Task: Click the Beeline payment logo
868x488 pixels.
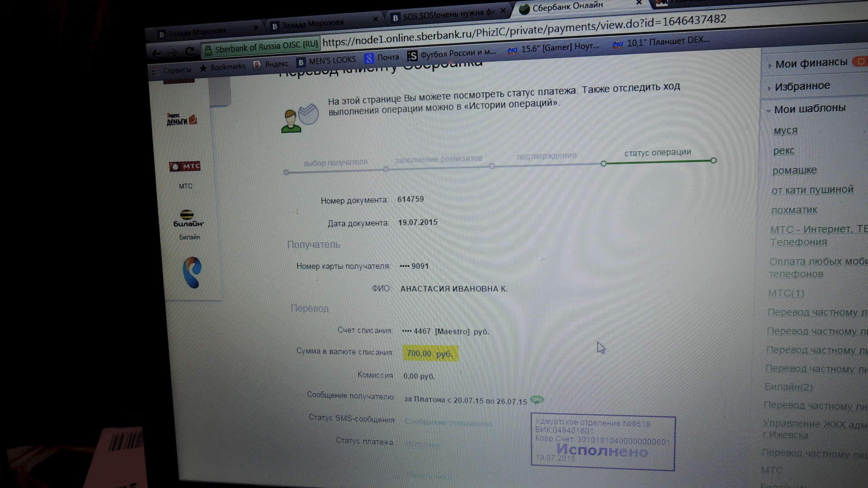Action: point(188,218)
